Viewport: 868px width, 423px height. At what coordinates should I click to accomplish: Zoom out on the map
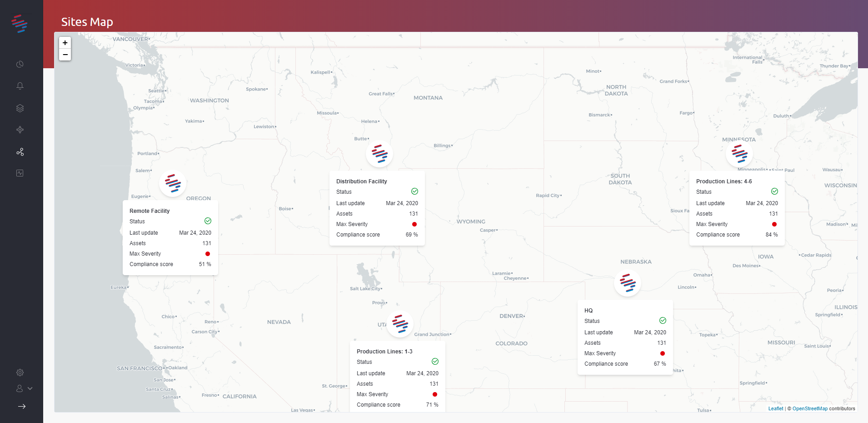(65, 55)
